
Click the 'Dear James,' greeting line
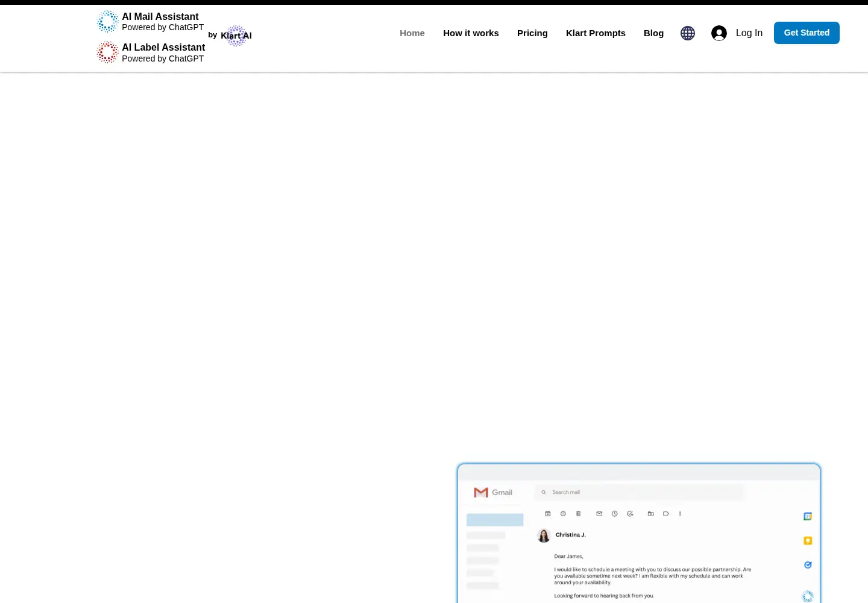click(x=568, y=557)
